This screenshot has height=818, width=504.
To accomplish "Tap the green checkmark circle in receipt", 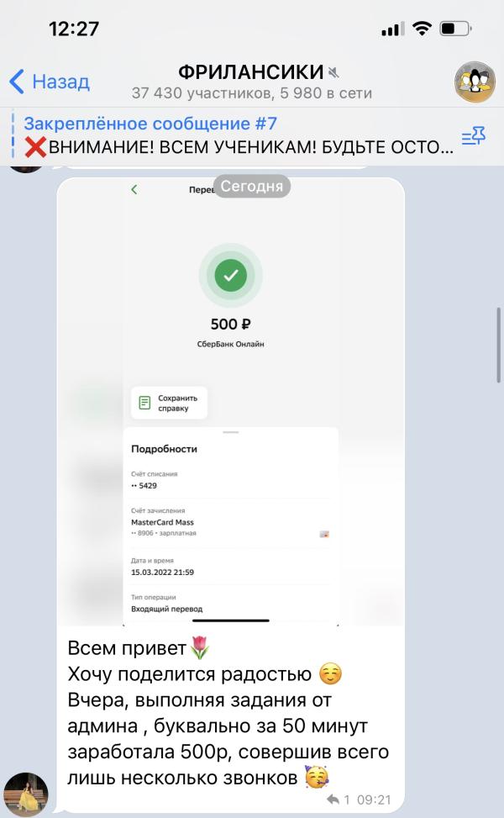I will coord(231,276).
